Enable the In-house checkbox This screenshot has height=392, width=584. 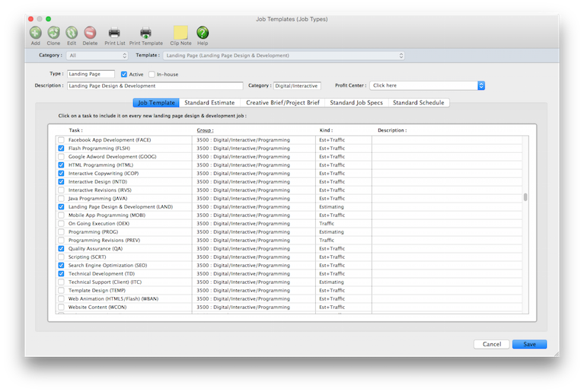152,75
